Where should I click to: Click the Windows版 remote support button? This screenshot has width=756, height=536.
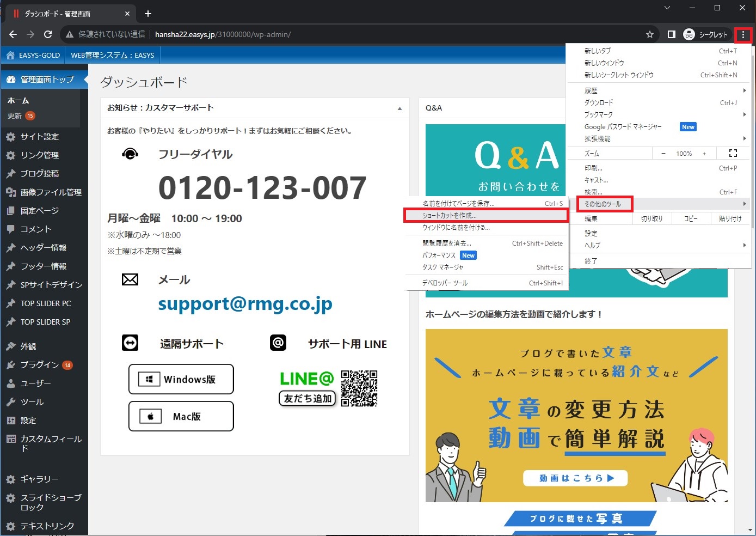point(181,379)
